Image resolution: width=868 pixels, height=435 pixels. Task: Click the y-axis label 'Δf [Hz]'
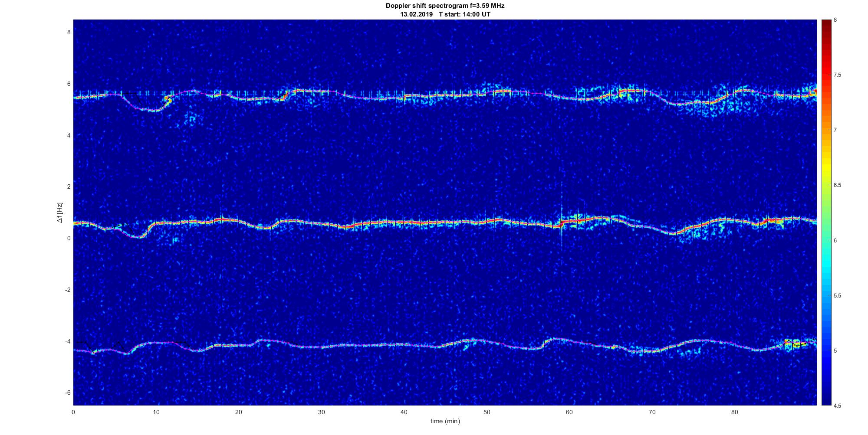coord(59,213)
